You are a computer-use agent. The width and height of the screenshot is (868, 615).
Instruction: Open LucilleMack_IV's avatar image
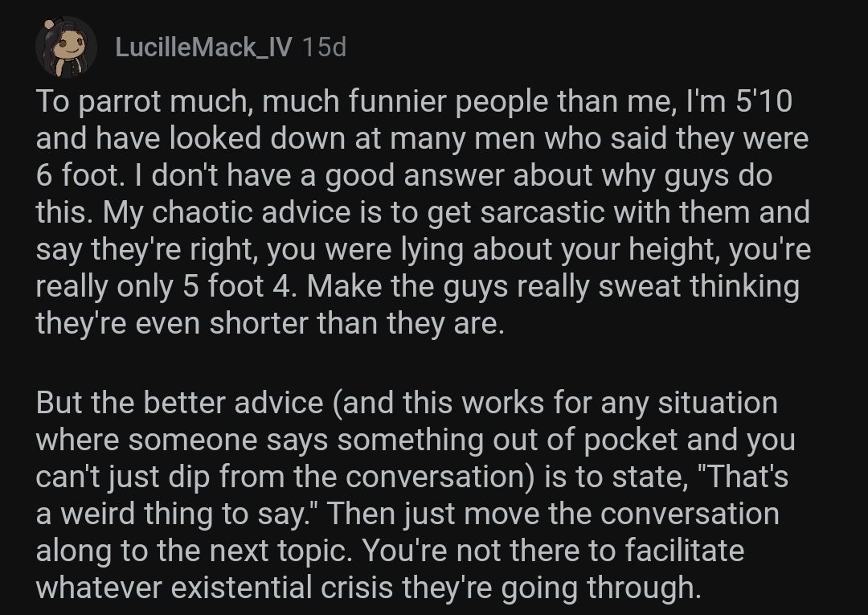(x=66, y=47)
